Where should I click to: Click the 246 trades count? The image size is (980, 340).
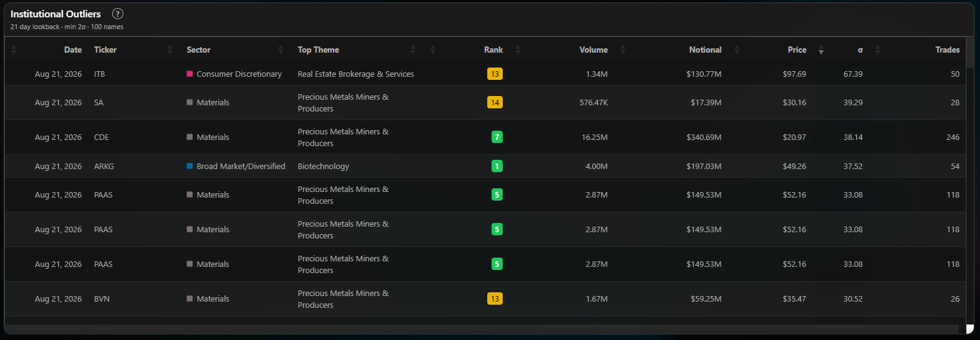point(953,137)
